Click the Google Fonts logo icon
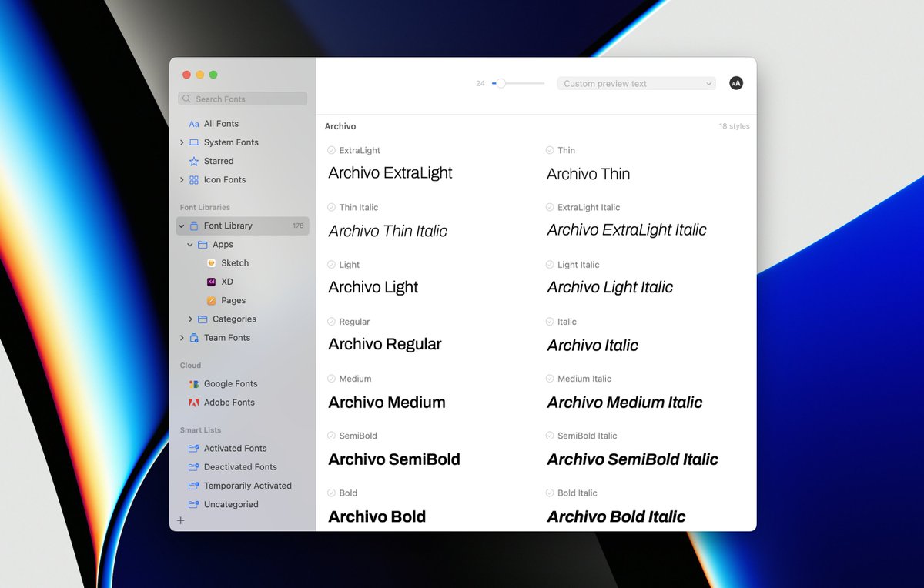924x588 pixels. [194, 384]
